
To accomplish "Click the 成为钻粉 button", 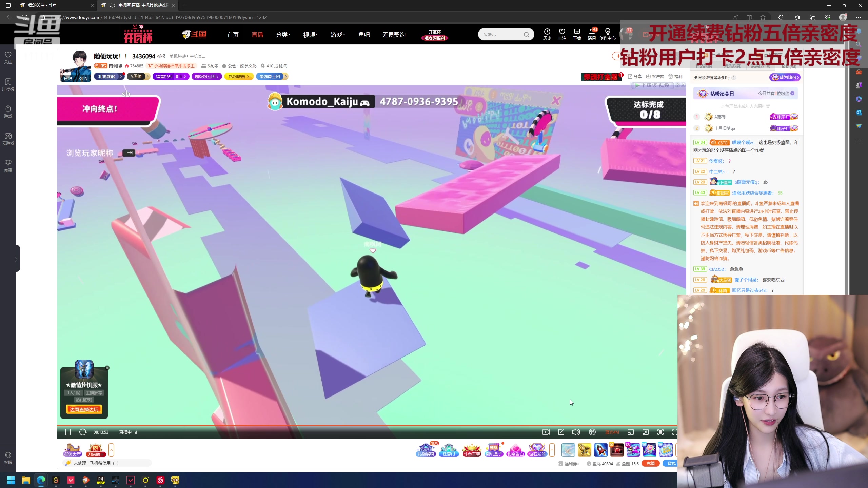I will coord(785,77).
